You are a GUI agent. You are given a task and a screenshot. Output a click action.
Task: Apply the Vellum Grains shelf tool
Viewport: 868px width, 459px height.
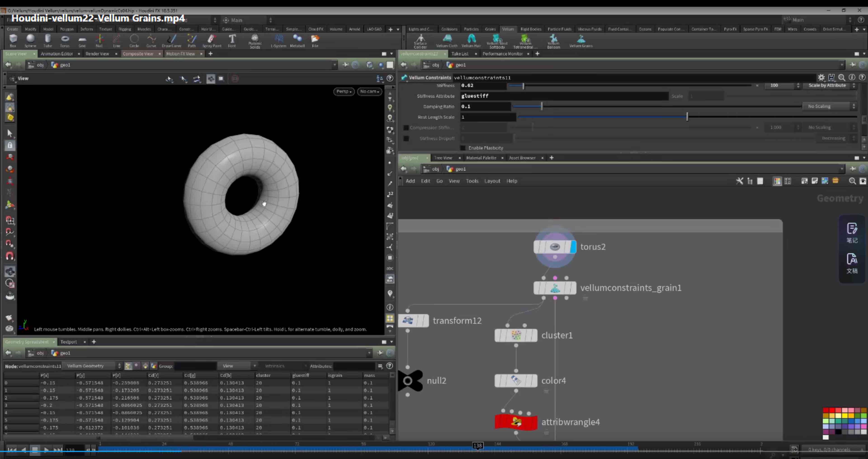[580, 41]
